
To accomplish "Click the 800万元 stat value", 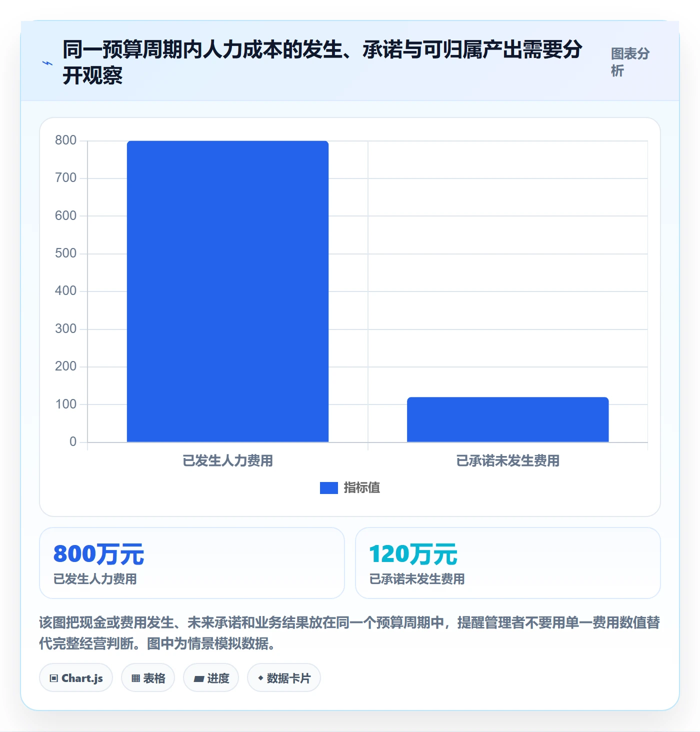I will 98,554.
